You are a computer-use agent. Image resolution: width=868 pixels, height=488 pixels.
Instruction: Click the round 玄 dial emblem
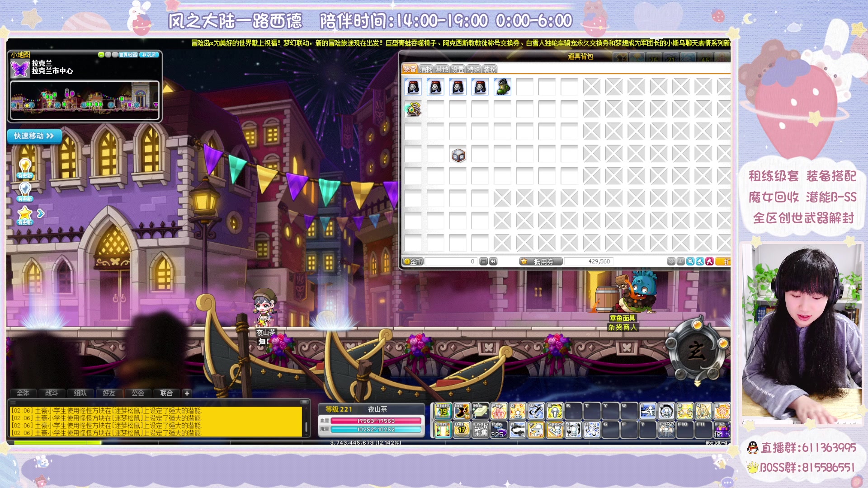697,351
